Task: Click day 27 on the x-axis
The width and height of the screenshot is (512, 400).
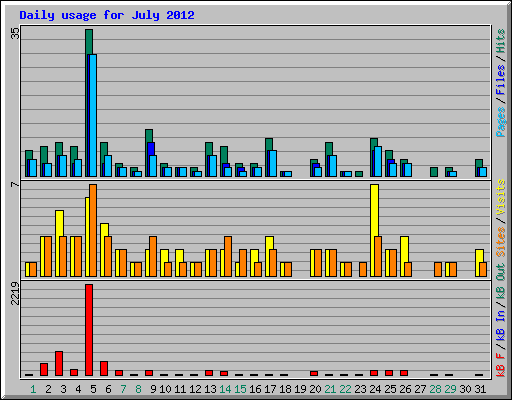Action: coord(420,389)
